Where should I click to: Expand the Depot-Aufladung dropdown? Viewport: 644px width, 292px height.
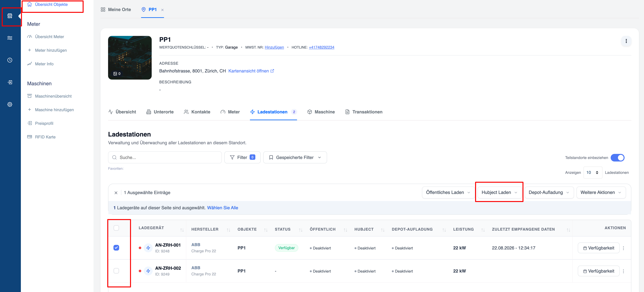click(x=549, y=192)
